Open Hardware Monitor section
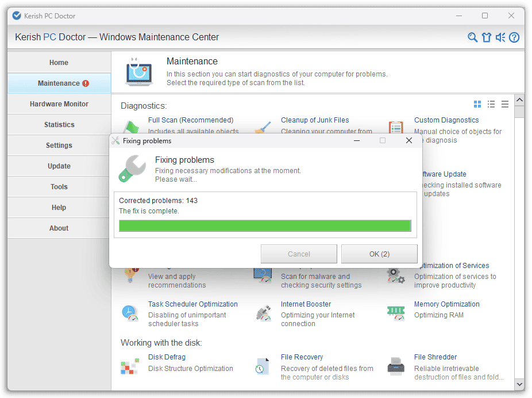532x398 pixels. coord(59,104)
